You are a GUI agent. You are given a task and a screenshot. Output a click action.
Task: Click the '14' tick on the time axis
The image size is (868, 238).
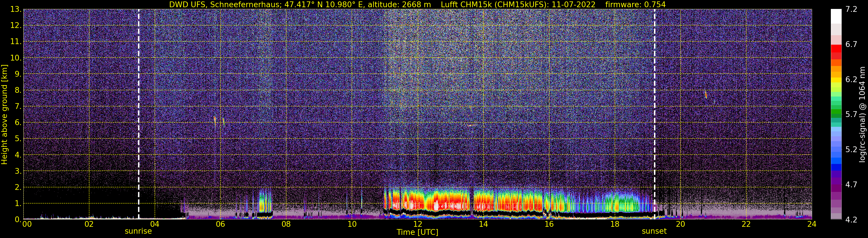pyautogui.click(x=483, y=224)
